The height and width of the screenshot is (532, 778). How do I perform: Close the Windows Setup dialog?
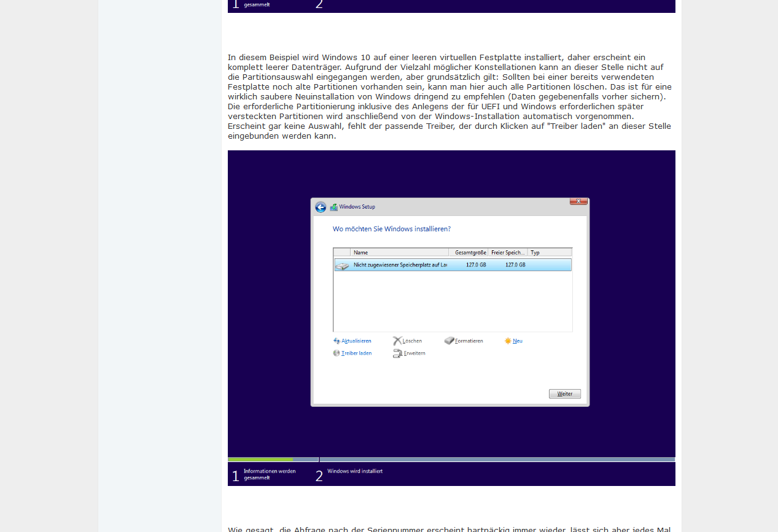[x=578, y=201]
